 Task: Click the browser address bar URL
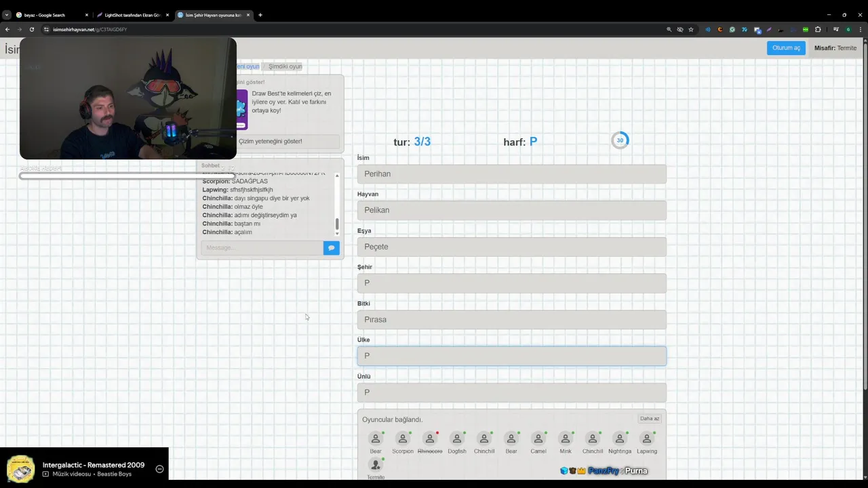(x=90, y=30)
